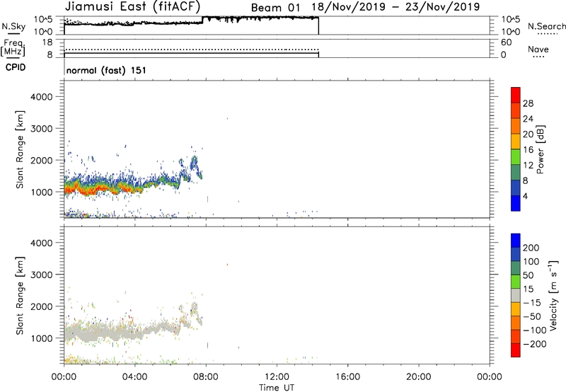This screenshot has width=566, height=392.
Task: Click the bright blue bottom Power color segment
Action: click(516, 203)
